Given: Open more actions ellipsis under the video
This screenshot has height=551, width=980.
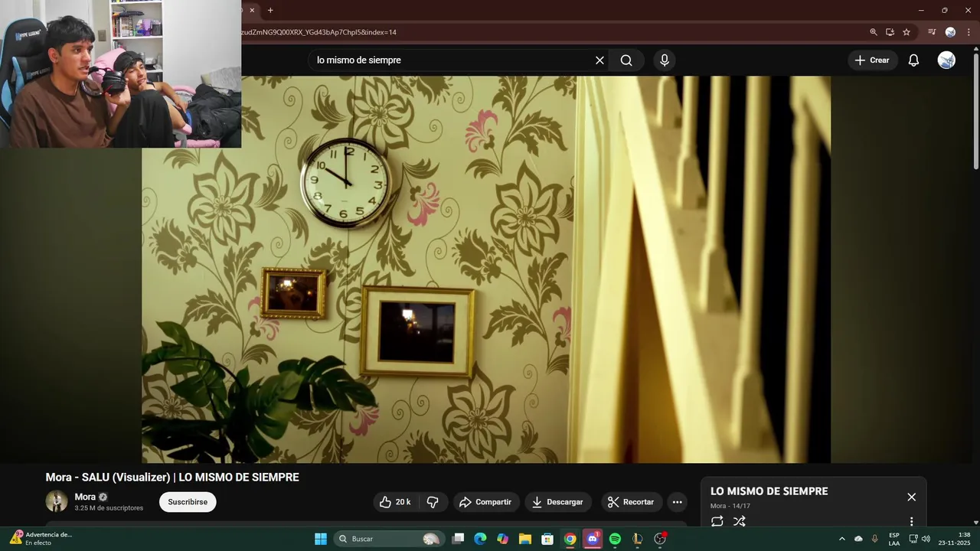Looking at the screenshot, I should tap(677, 502).
